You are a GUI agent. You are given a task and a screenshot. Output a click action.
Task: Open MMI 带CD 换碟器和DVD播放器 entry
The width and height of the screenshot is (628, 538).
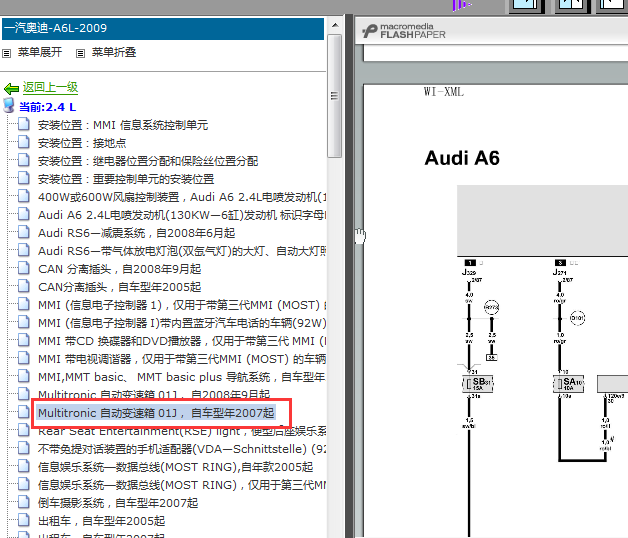[x=182, y=341]
